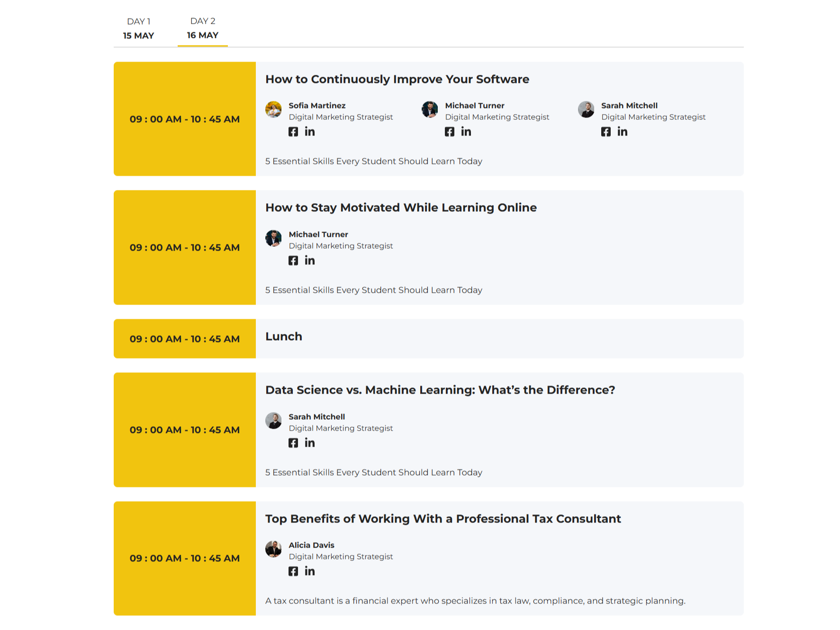Image resolution: width=840 pixels, height=630 pixels.
Task: Click Michael Turner's name in Stay Motivated session
Action: point(318,234)
